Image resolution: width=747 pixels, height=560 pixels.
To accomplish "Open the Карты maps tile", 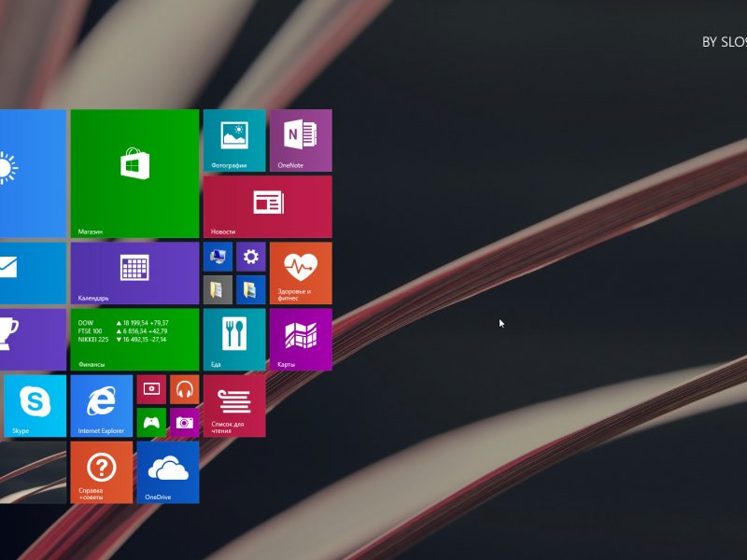I will pos(301,340).
